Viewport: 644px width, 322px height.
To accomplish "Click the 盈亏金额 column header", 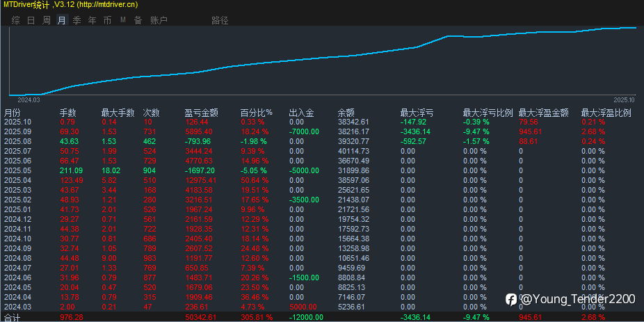I will [201, 113].
